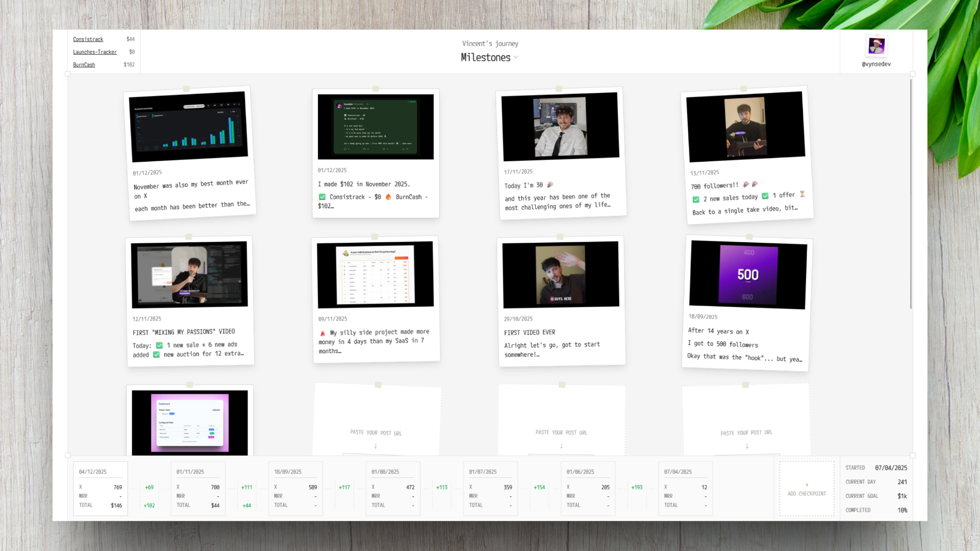This screenshot has width=980, height=551.
Task: Click the down arrow under 'PASTE YOUR POST URL'
Action: pyautogui.click(x=376, y=446)
